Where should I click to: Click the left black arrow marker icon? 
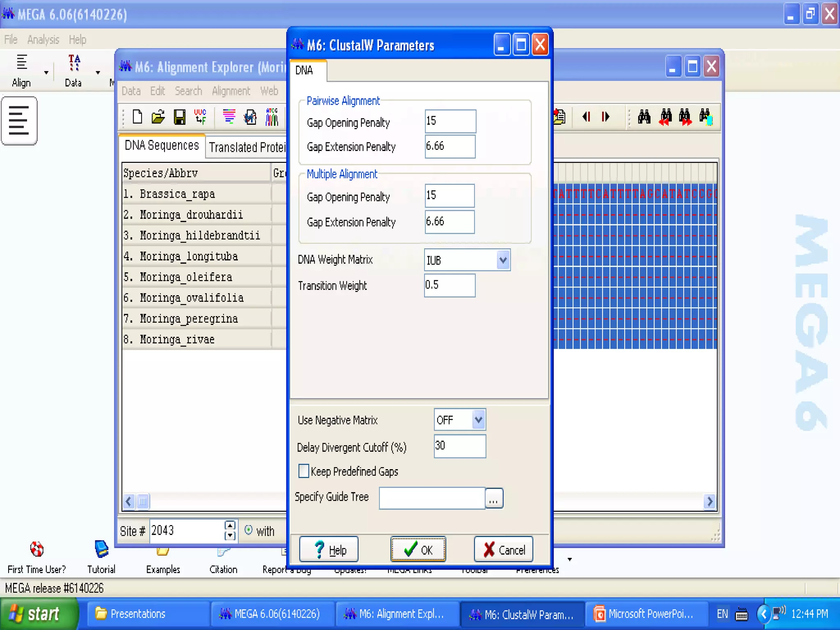(587, 117)
